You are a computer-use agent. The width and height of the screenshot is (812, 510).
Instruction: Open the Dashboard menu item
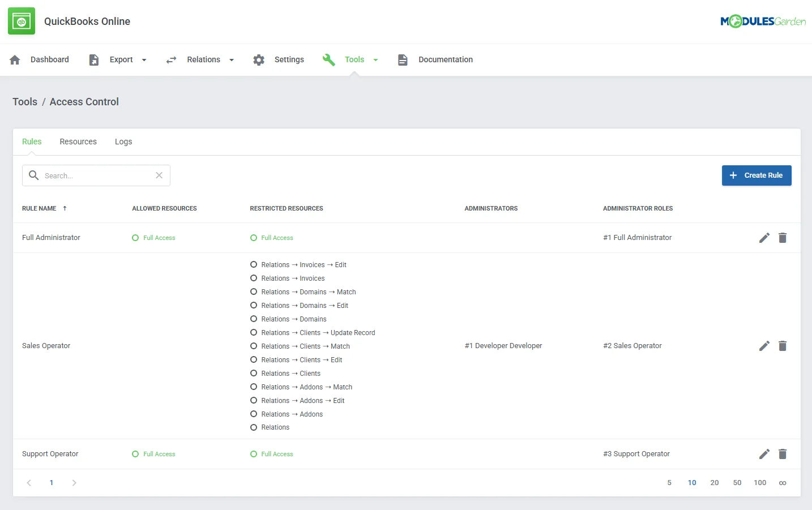tap(50, 59)
